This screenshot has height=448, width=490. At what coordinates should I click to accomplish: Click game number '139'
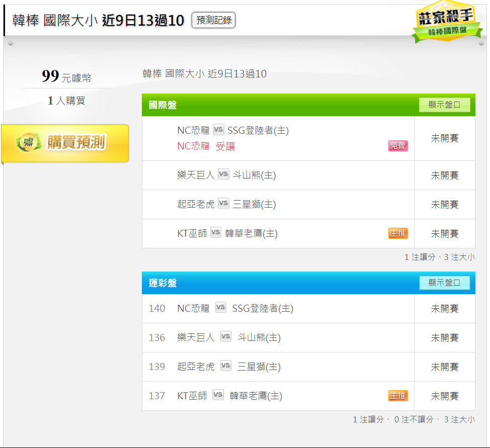(x=157, y=367)
